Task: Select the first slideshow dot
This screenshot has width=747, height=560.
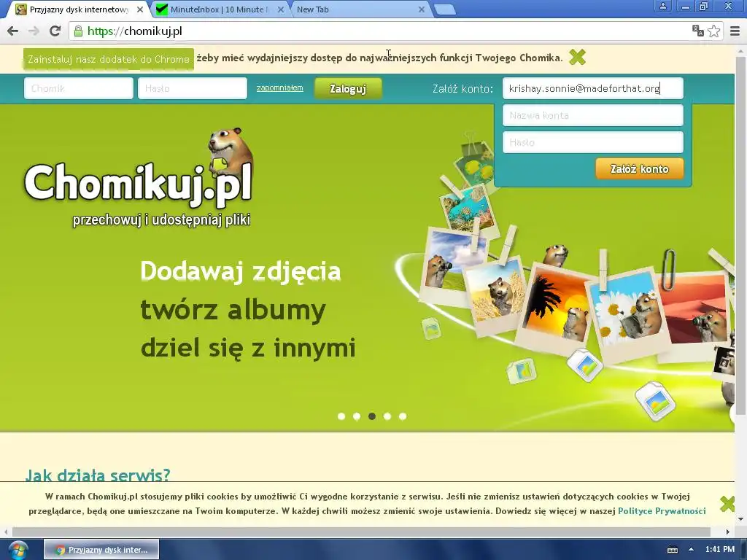Action: (341, 416)
